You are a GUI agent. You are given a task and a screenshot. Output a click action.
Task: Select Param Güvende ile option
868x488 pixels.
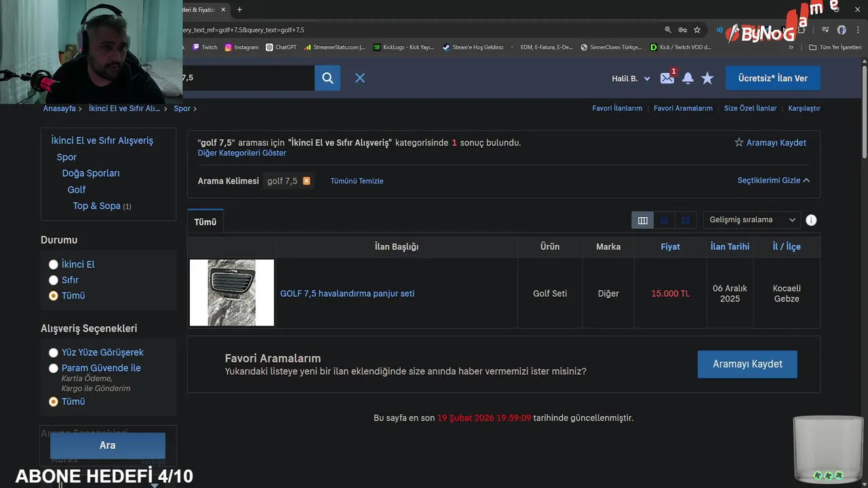tap(54, 368)
